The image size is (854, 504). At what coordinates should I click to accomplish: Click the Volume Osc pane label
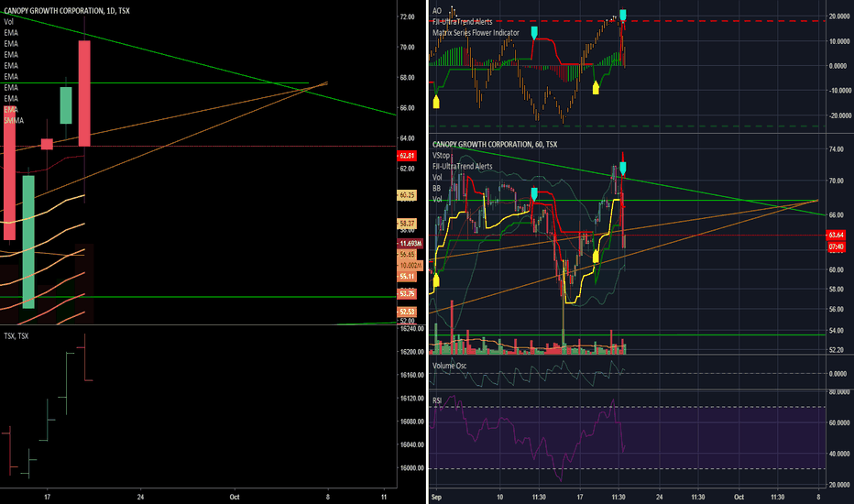point(449,366)
